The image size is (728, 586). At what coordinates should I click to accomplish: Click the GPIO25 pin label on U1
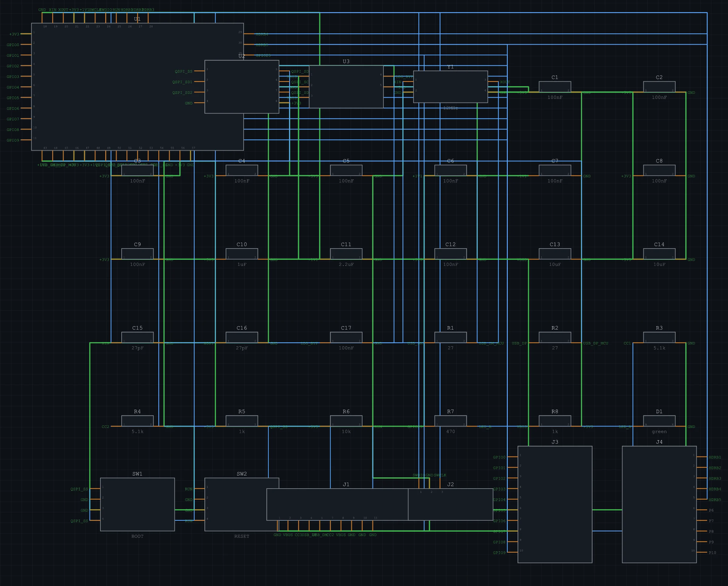(263, 56)
